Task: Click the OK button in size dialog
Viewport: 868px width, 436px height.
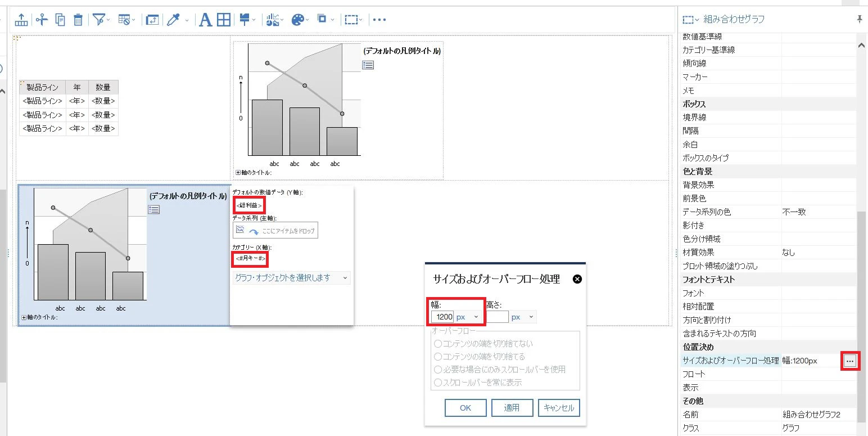Action: pyautogui.click(x=465, y=408)
